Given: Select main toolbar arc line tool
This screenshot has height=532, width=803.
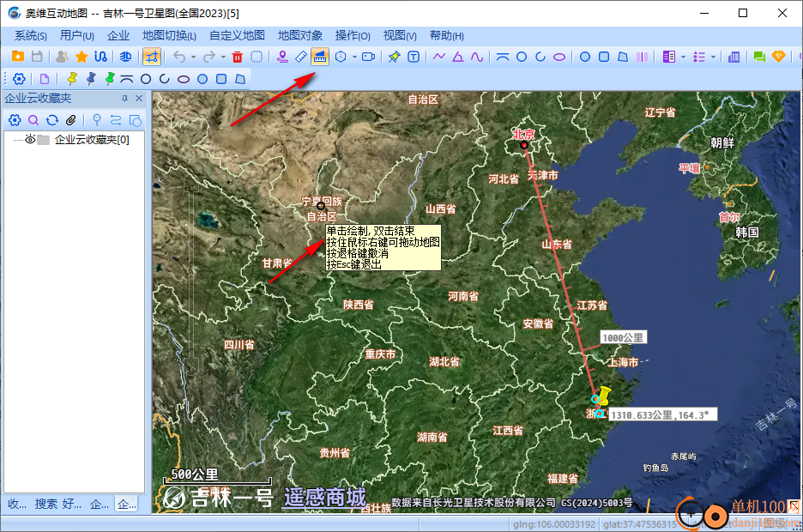Looking at the screenshot, I should (503, 57).
